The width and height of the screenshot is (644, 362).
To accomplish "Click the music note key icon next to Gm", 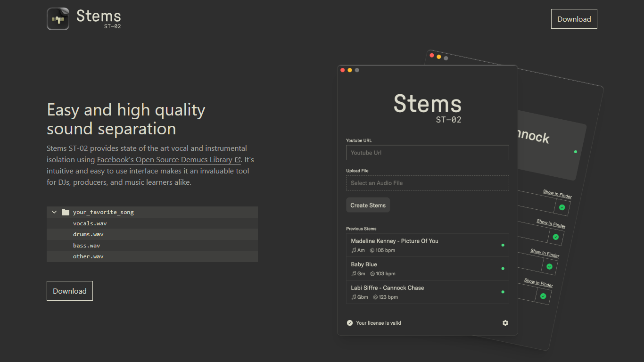I will [354, 274].
